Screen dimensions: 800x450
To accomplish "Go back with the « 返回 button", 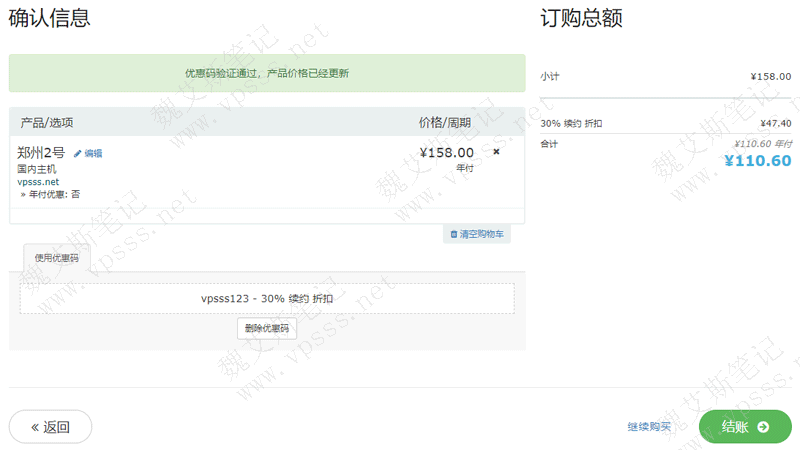I will [51, 427].
